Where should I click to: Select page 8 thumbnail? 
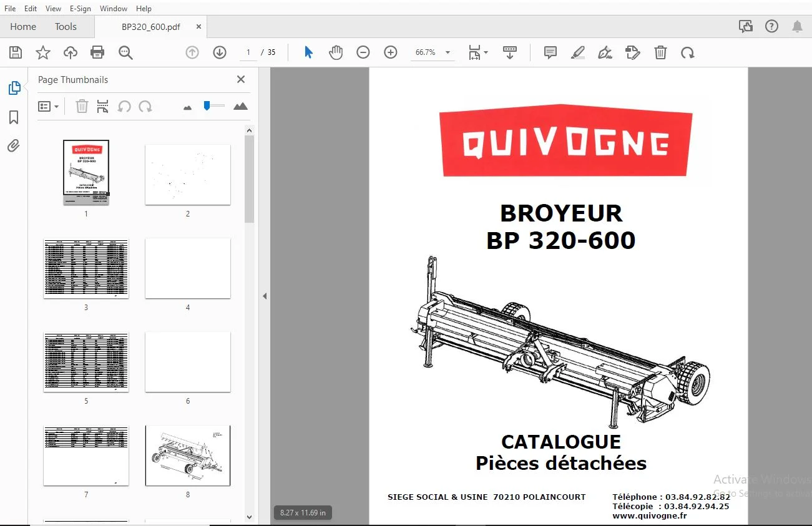[188, 455]
